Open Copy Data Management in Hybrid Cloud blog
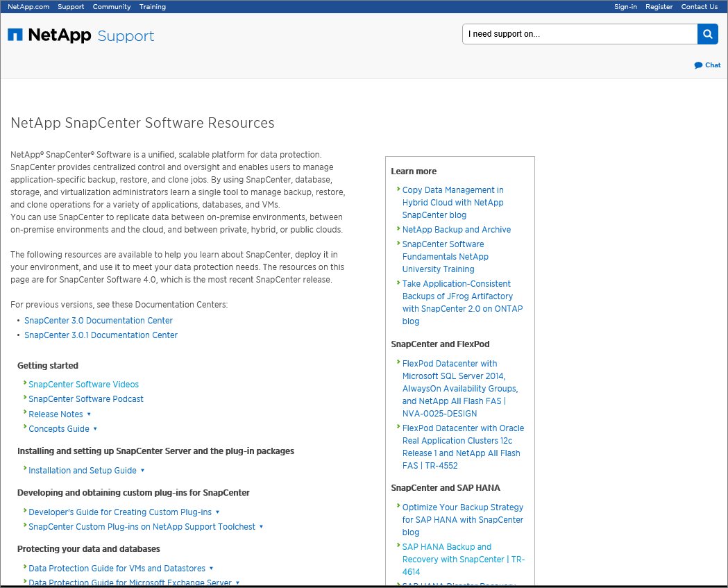 (x=452, y=203)
